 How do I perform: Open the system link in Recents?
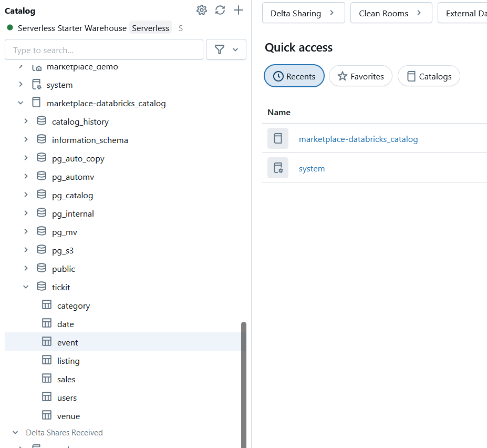pos(312,169)
